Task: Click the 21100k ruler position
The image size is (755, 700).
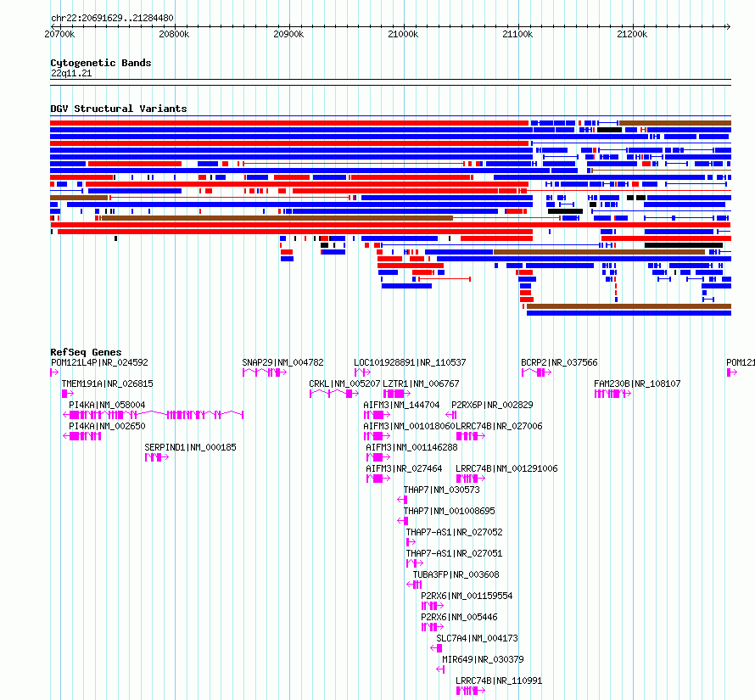Action: tap(517, 34)
